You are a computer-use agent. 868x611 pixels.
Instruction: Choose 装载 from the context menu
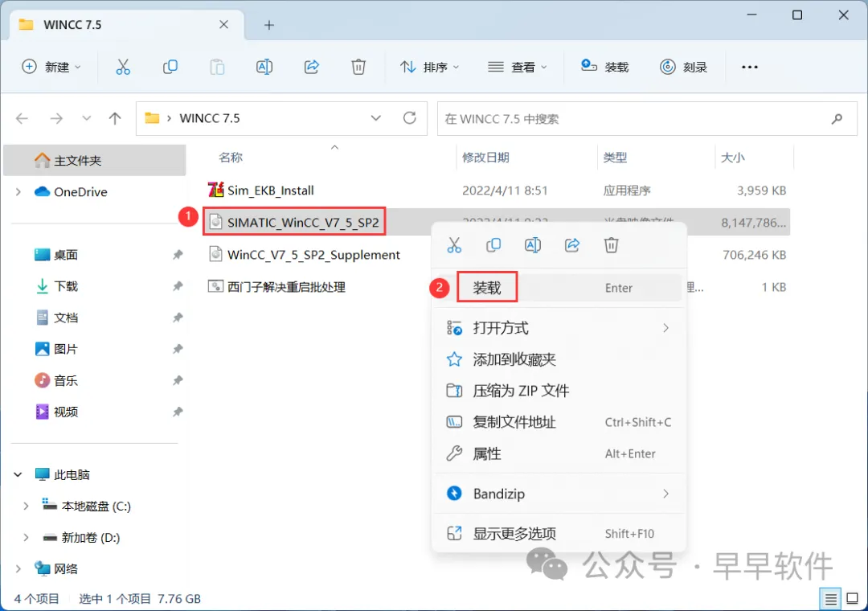coord(559,288)
